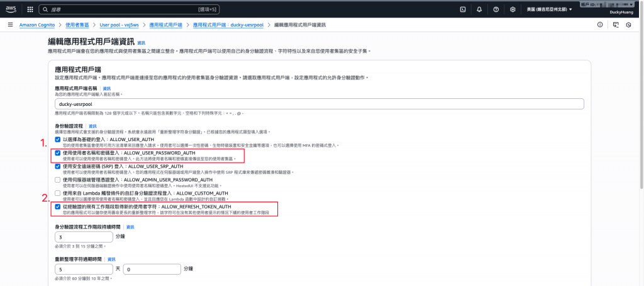The image size is (644, 286).
Task: Click the AWS logo home icon
Action: click(x=10, y=9)
